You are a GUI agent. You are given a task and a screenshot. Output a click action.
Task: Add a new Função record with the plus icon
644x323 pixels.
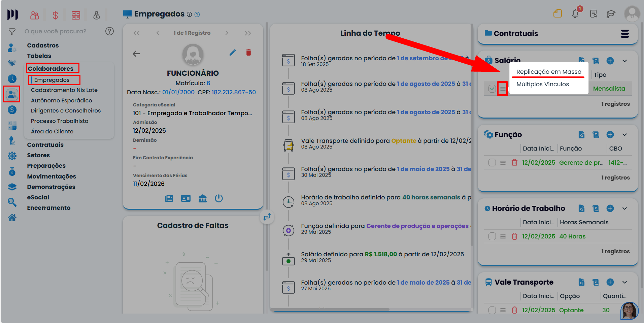pyautogui.click(x=610, y=135)
